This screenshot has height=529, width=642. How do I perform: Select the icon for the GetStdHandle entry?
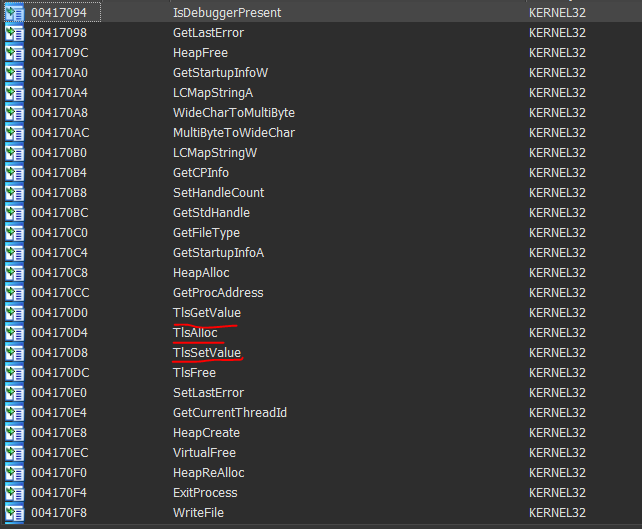coord(15,213)
